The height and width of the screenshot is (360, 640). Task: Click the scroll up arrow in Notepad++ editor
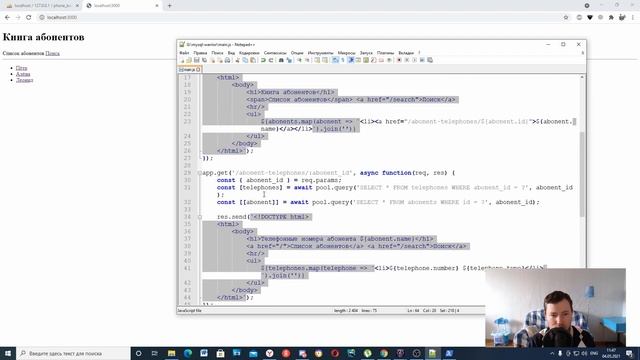tap(582, 77)
